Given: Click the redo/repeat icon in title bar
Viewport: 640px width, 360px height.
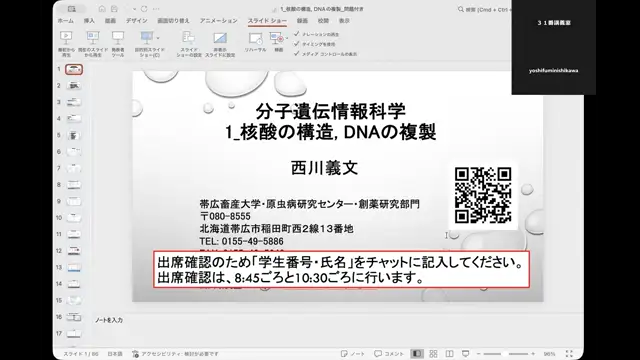Looking at the screenshot, I should 144,9.
